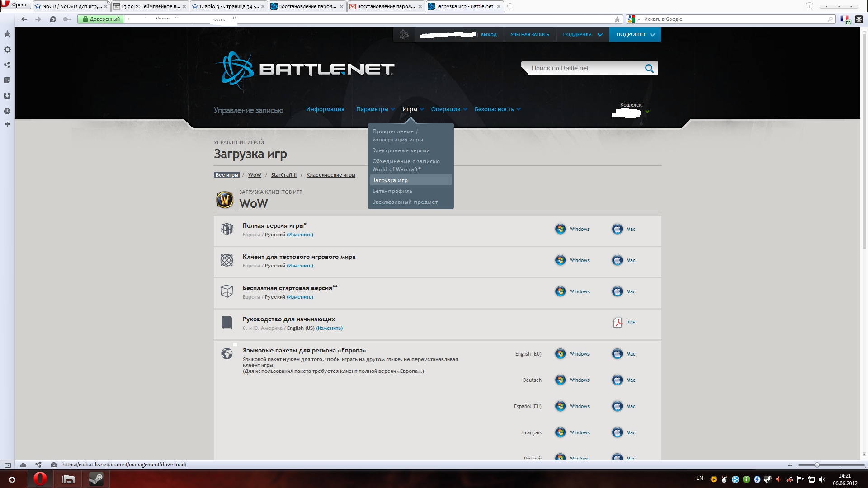Click Opera reload button
Screen dimensions: 868x488
point(53,19)
